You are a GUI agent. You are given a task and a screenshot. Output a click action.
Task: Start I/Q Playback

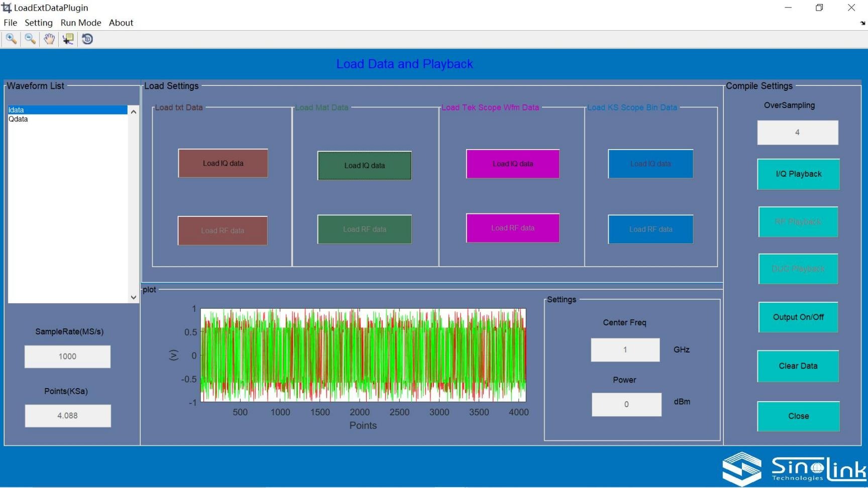click(799, 174)
